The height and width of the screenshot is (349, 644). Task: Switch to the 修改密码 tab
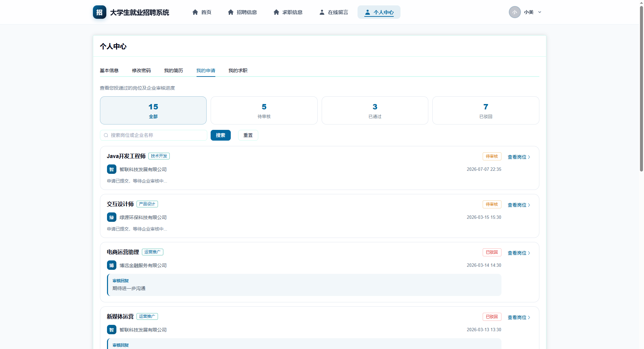(x=141, y=70)
